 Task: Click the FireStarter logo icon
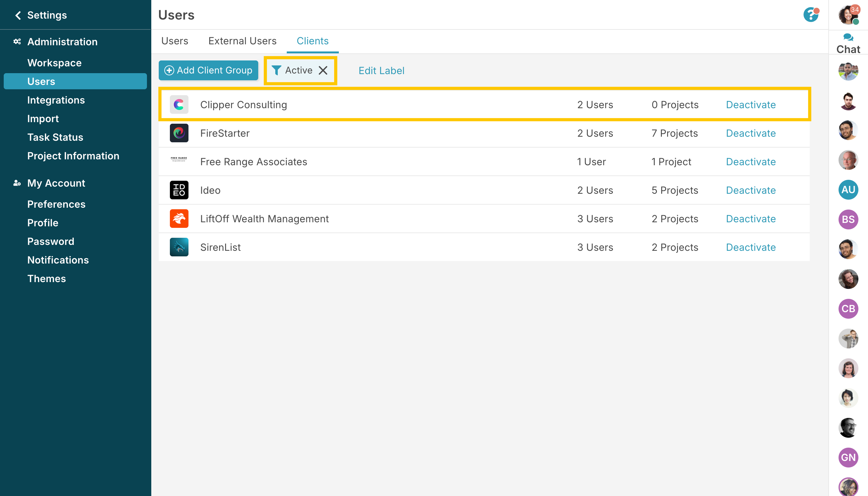point(179,133)
